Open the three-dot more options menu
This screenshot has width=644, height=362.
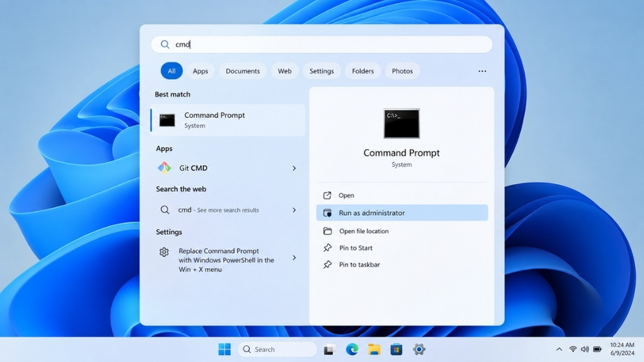482,71
